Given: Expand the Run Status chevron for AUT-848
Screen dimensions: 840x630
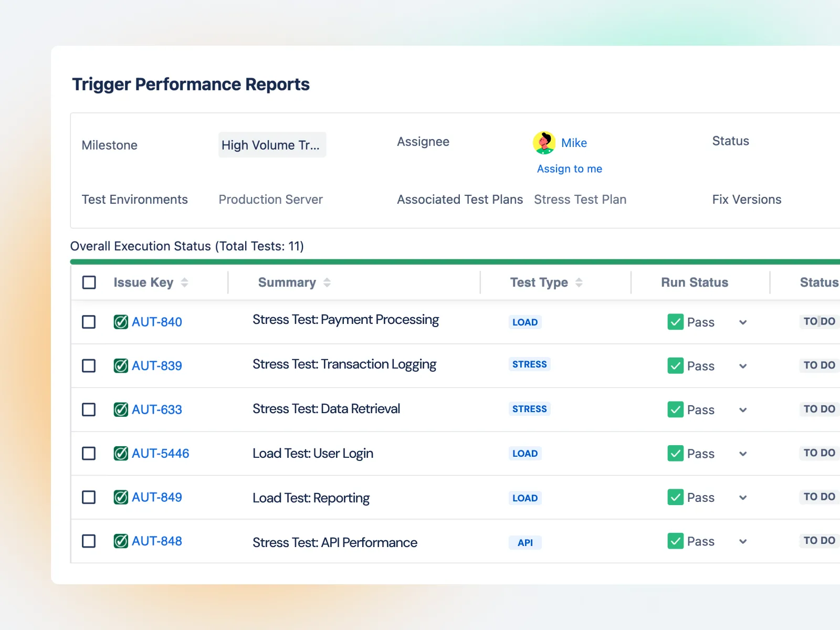Looking at the screenshot, I should click(x=742, y=541).
